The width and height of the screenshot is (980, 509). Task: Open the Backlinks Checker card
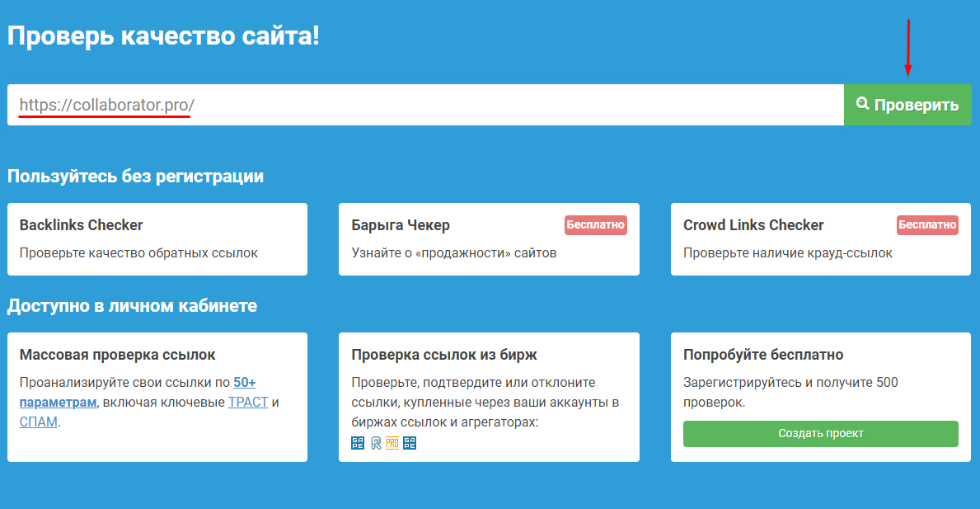[157, 238]
